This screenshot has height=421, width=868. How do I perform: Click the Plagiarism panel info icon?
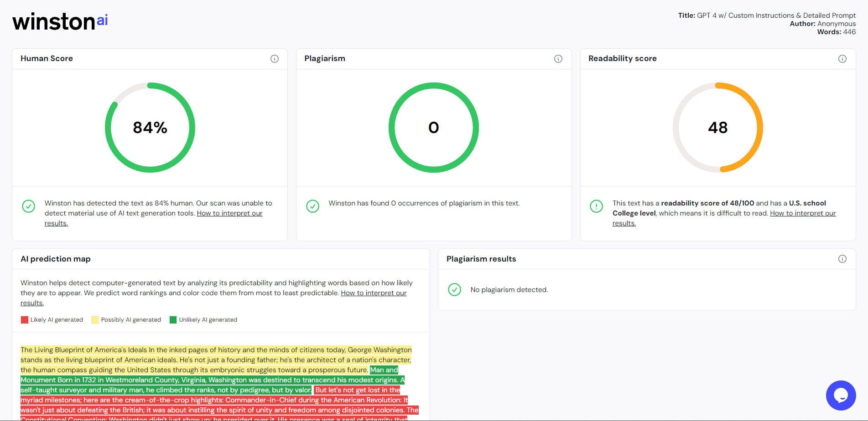tap(558, 58)
